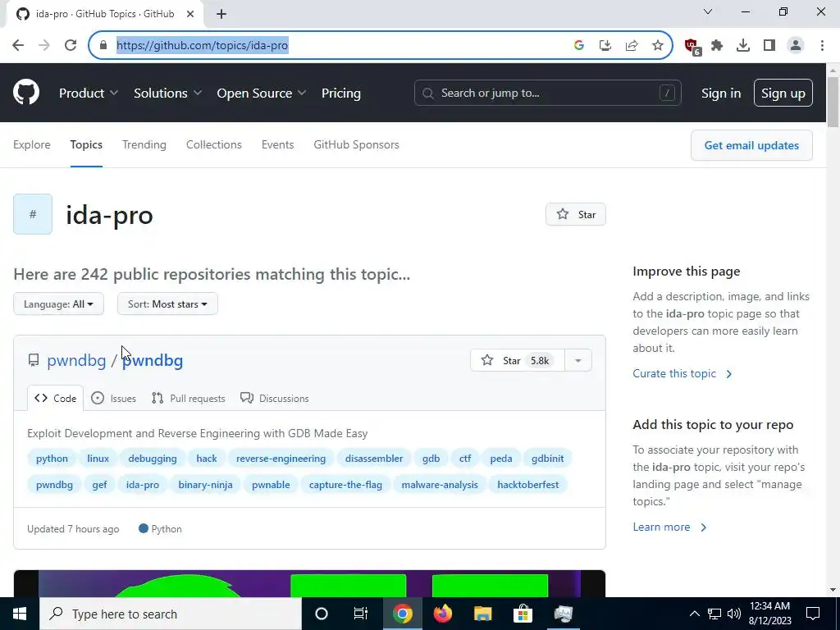Viewport: 840px width, 630px height.
Task: Open Microsoft Store from the taskbar
Action: tap(523, 614)
